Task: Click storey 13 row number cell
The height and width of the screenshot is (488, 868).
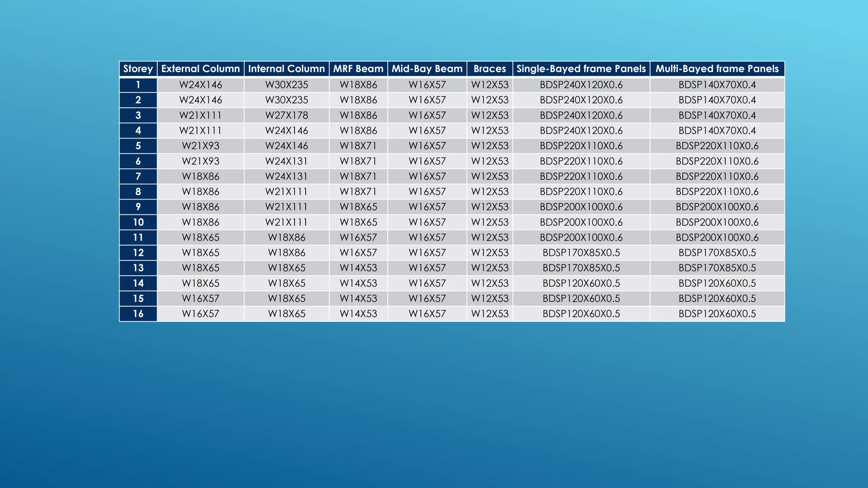Action: click(138, 268)
